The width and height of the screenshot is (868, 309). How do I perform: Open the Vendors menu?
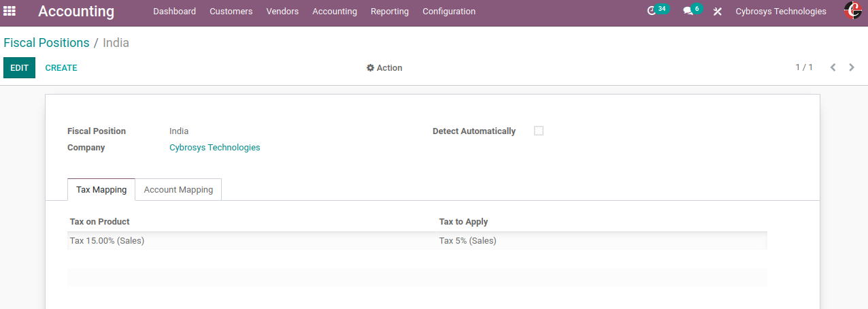click(282, 12)
